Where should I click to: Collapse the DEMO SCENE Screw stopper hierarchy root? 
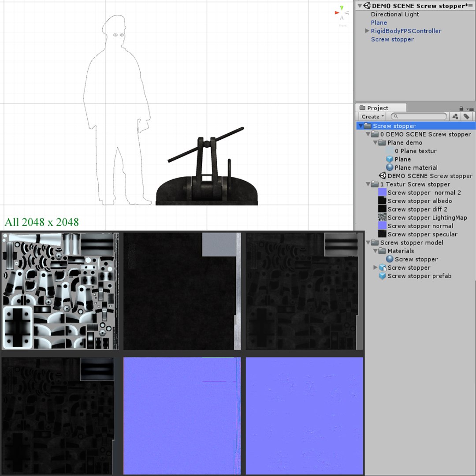(x=360, y=6)
